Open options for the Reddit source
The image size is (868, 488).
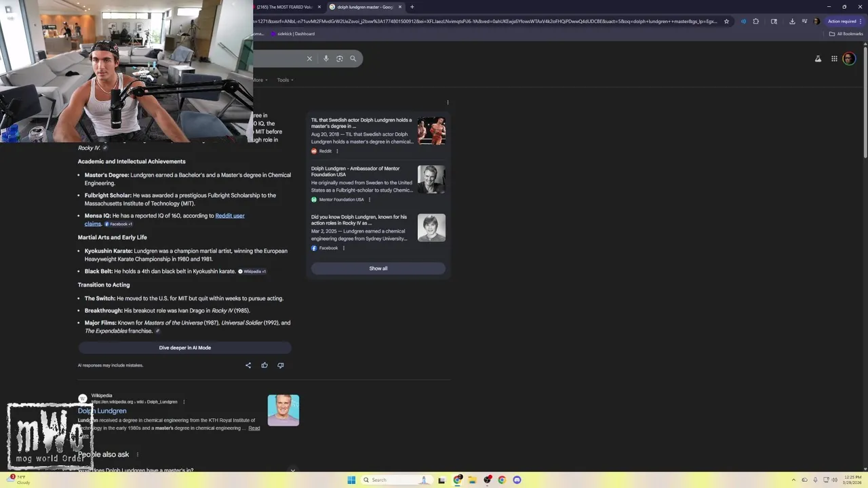tap(337, 151)
